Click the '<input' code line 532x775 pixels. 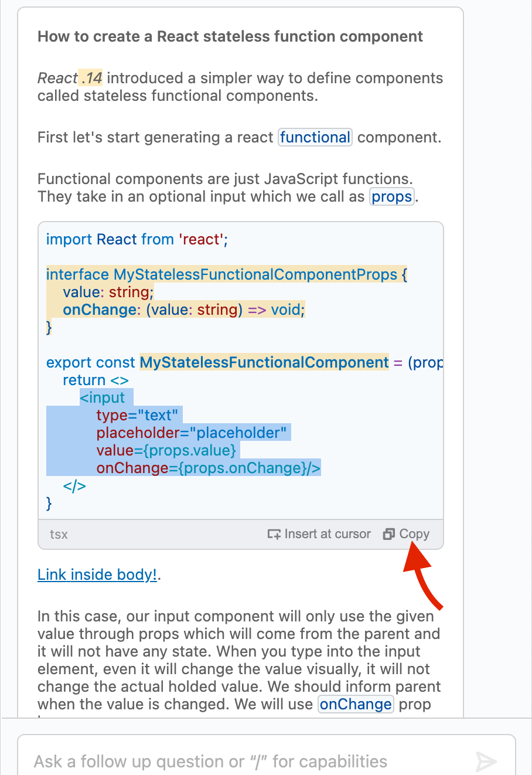103,397
